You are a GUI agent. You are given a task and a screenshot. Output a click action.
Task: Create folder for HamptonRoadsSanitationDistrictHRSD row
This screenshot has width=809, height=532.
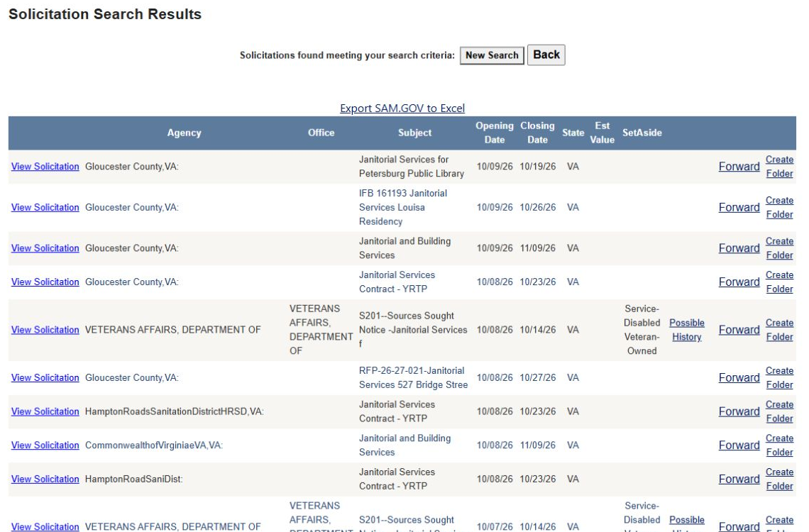click(779, 412)
